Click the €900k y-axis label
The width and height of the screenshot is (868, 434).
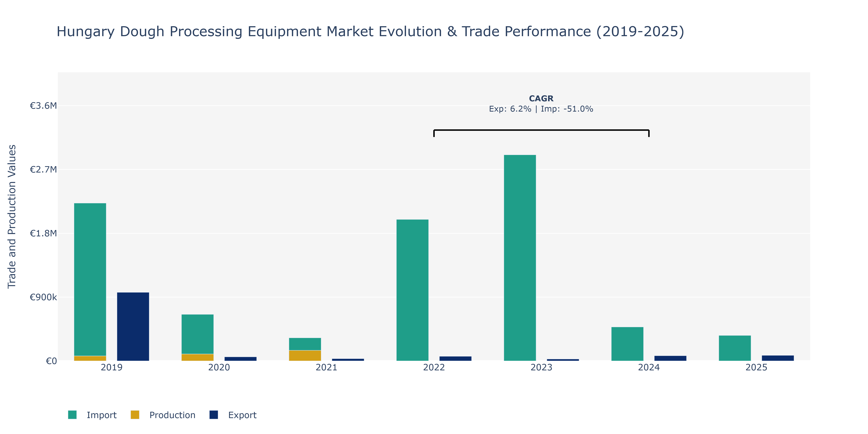(x=43, y=297)
